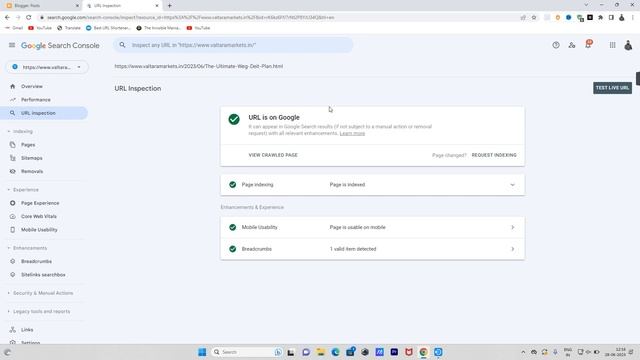Collapse the Indexing sidebar section
The height and width of the screenshot is (360, 640).
pos(20,131)
